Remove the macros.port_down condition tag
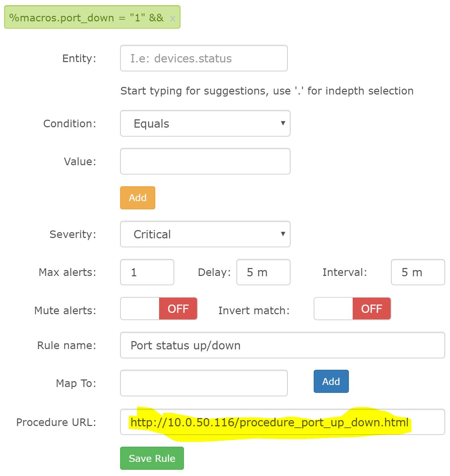This screenshot has width=450, height=476. coord(173,18)
